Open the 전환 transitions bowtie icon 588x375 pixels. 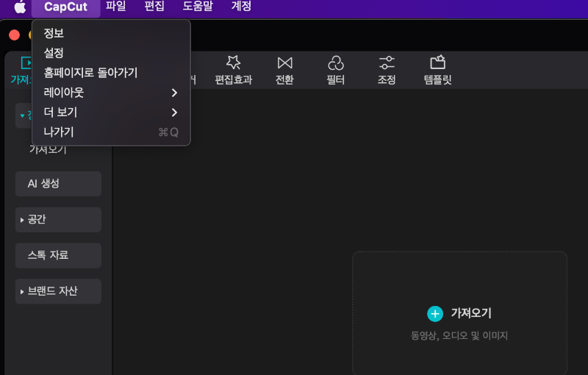point(284,63)
